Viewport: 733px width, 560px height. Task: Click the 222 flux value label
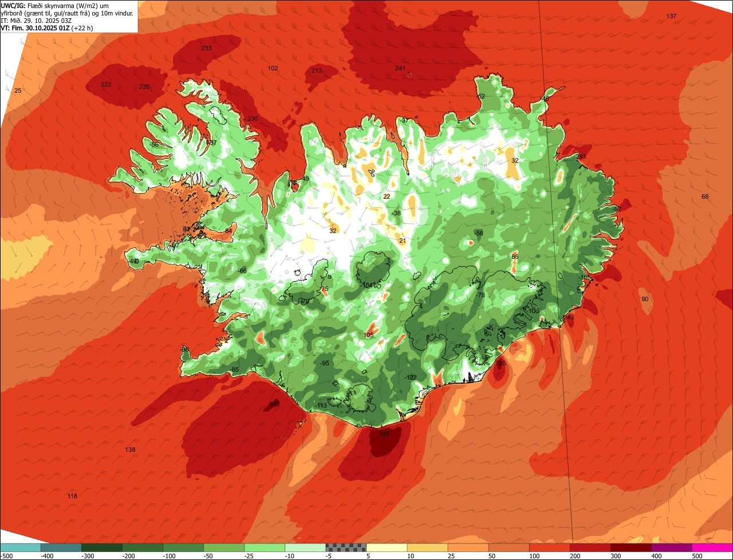(106, 84)
